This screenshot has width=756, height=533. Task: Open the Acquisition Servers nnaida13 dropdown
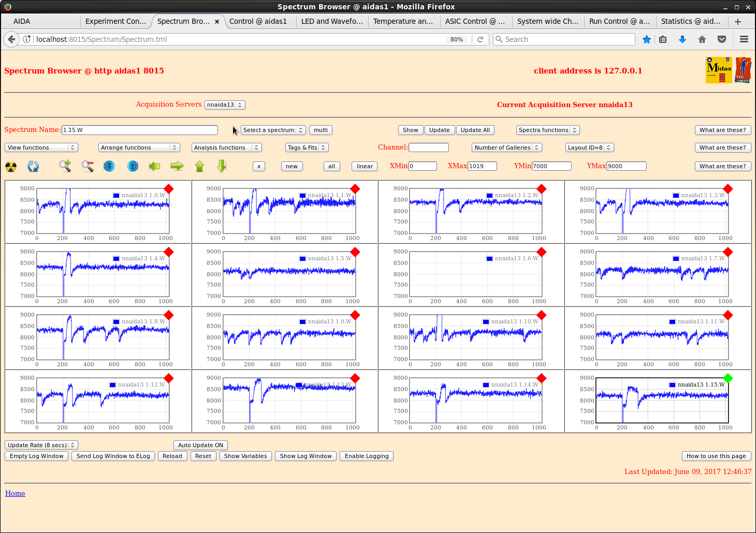point(225,105)
